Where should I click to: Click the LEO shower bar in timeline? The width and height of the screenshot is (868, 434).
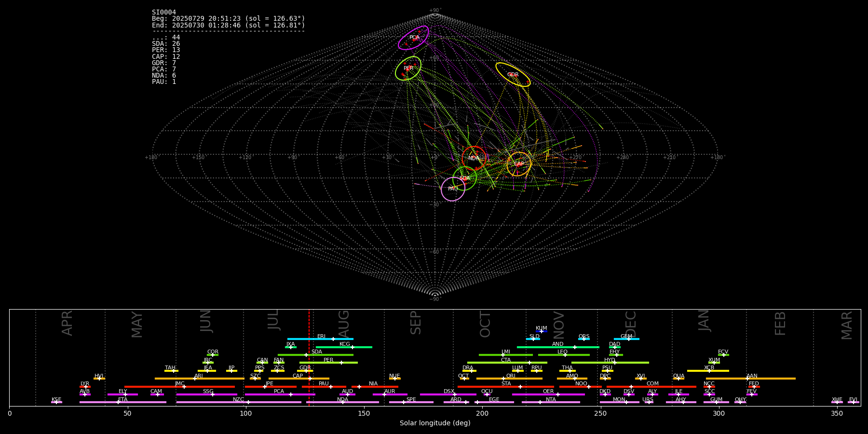pos(564,355)
